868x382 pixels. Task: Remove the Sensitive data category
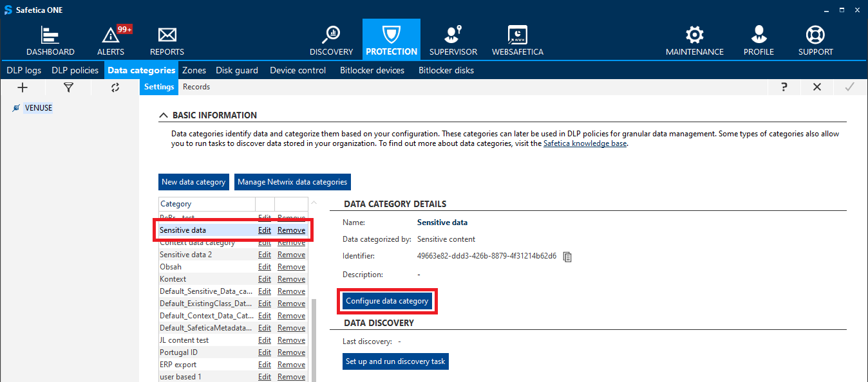tap(291, 230)
